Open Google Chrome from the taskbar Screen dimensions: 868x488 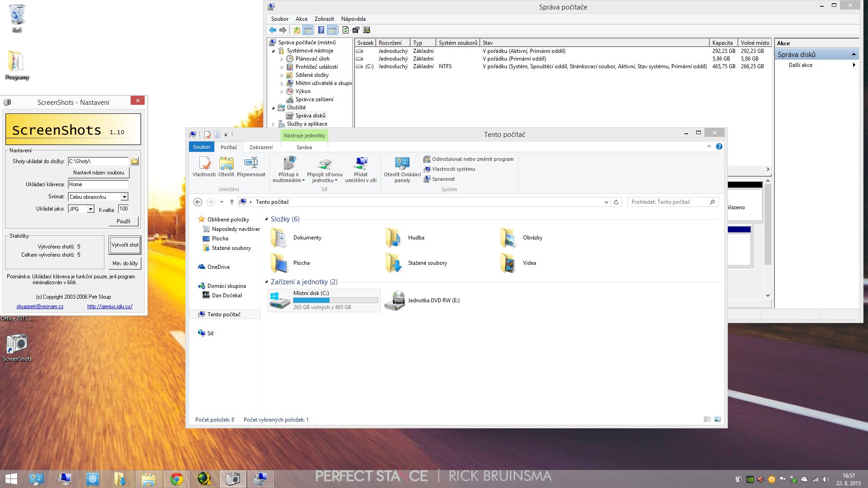point(177,479)
